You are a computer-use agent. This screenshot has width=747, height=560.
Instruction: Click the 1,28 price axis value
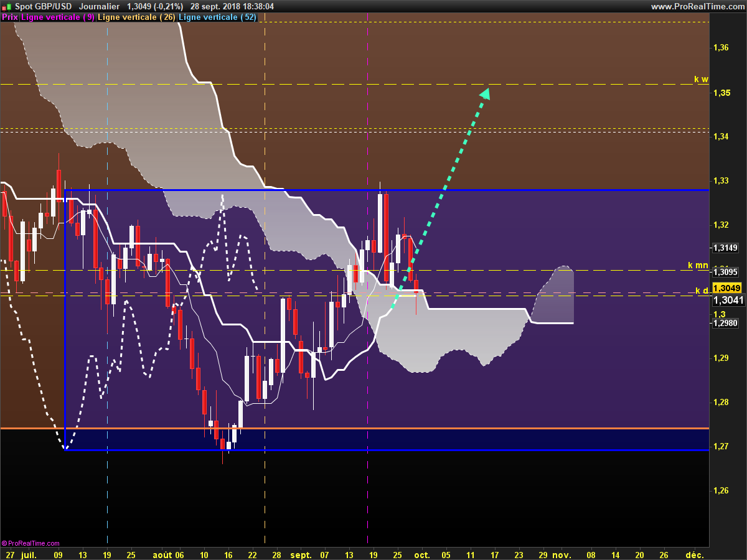click(721, 402)
